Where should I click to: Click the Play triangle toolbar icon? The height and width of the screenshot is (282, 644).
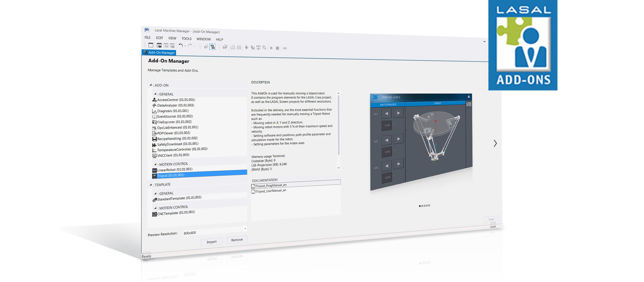[271, 48]
